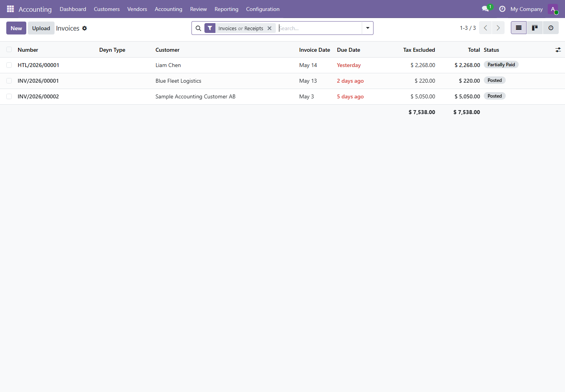
Task: Open the Customers menu
Action: pos(107,9)
